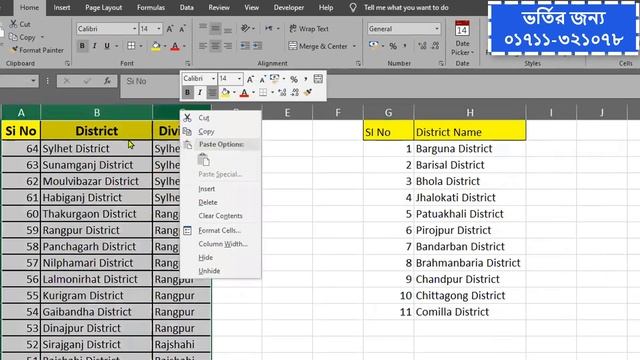Select the Format Painter tool
Viewport: 640px width, 360px height.
[x=37, y=50]
